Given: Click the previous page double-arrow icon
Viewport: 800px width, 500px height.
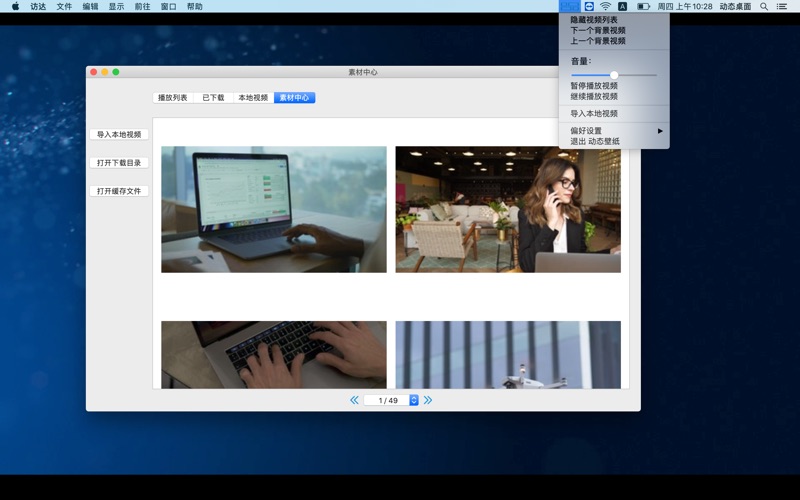Looking at the screenshot, I should pos(354,400).
